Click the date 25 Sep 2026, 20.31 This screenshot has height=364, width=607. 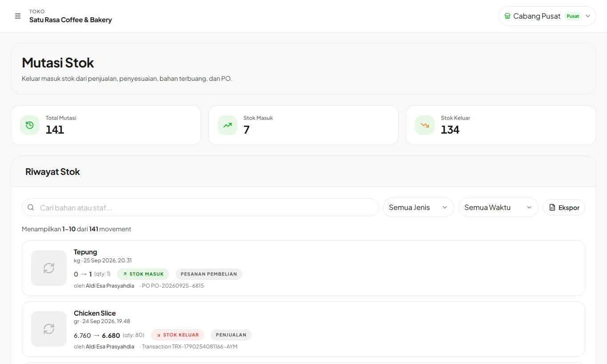[108, 261]
